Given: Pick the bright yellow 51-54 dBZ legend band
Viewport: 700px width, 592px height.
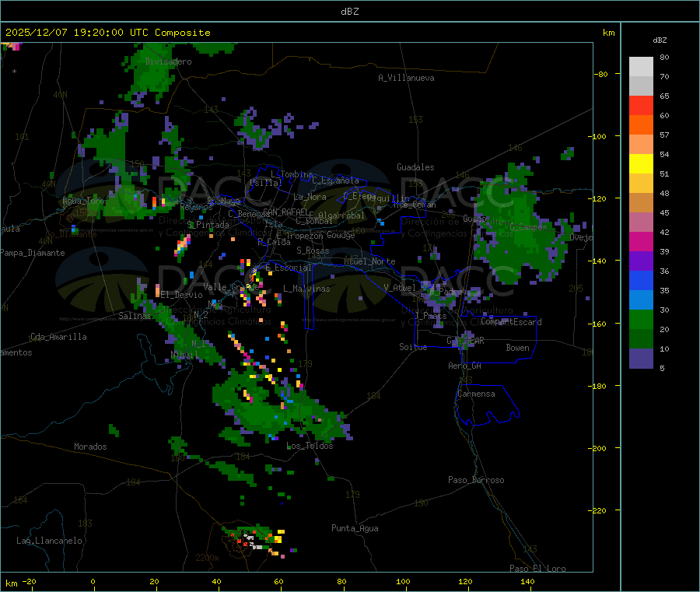Looking at the screenshot, I should (641, 164).
